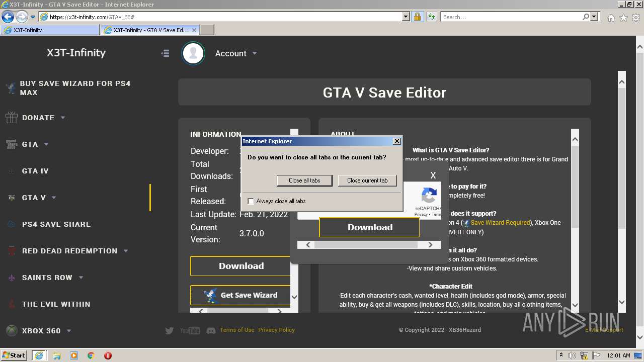Open the Account dropdown menu
This screenshot has width=644, height=362.
click(236, 53)
